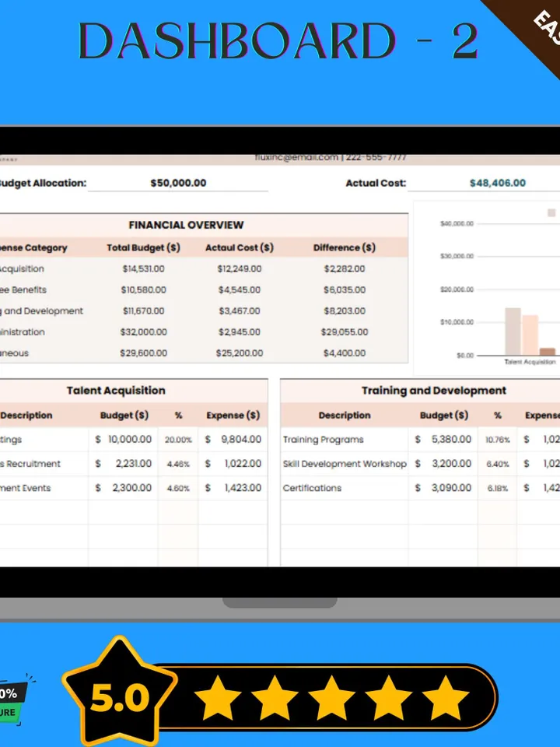Select the $12,249.00 actual cost cell
The height and width of the screenshot is (747, 560).
(240, 268)
